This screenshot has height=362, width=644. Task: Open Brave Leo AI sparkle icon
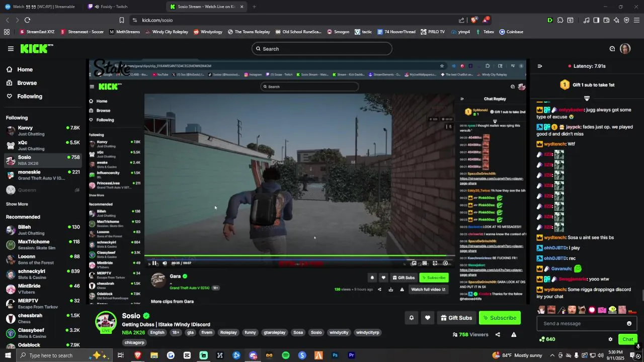[x=616, y=20]
